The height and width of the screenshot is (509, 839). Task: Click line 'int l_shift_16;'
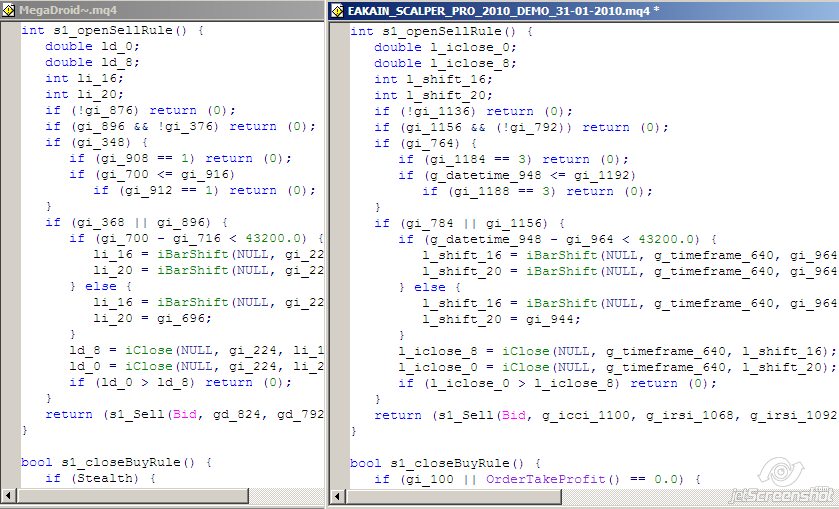click(x=433, y=80)
